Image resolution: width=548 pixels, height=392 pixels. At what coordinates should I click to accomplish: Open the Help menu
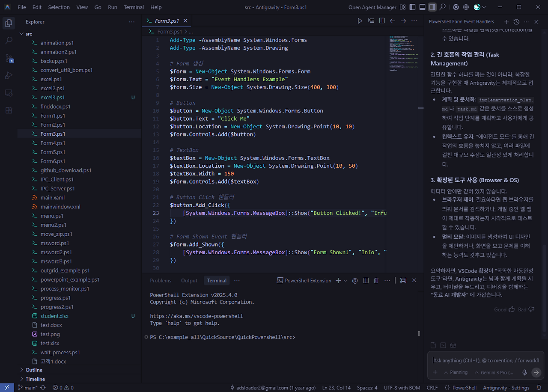coord(156,7)
